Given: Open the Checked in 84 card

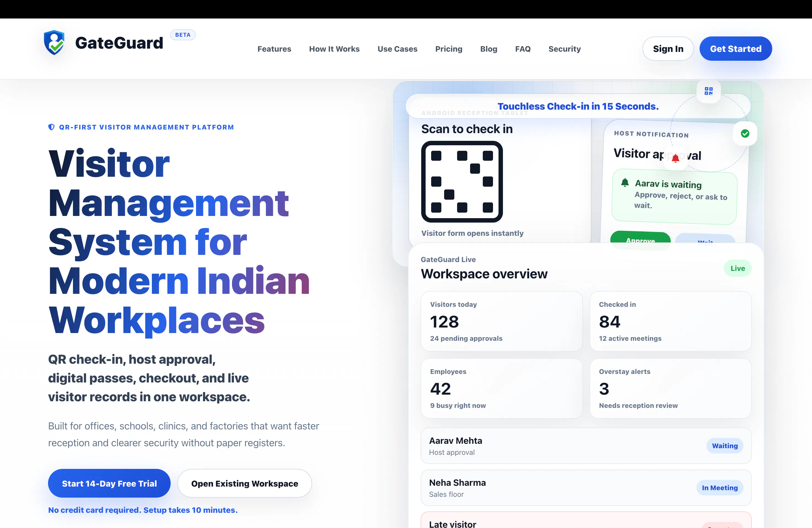Looking at the screenshot, I should 670,321.
